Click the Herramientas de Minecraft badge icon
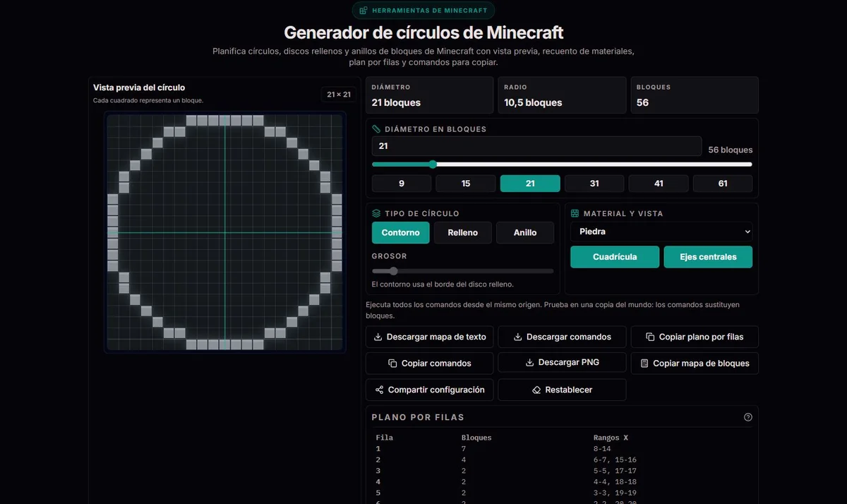Viewport: 847px width, 504px height. coord(364,11)
